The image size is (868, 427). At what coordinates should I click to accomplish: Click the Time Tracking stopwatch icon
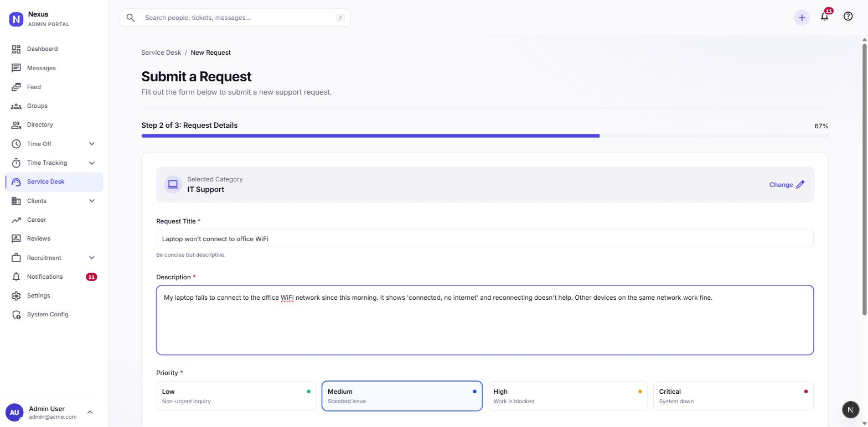point(16,163)
